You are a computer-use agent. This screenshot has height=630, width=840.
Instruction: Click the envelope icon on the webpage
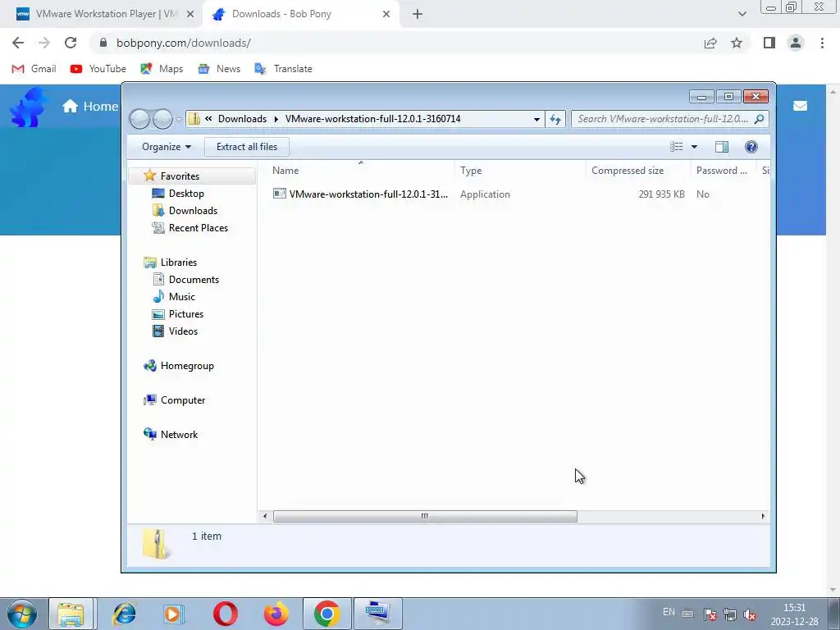coord(801,106)
